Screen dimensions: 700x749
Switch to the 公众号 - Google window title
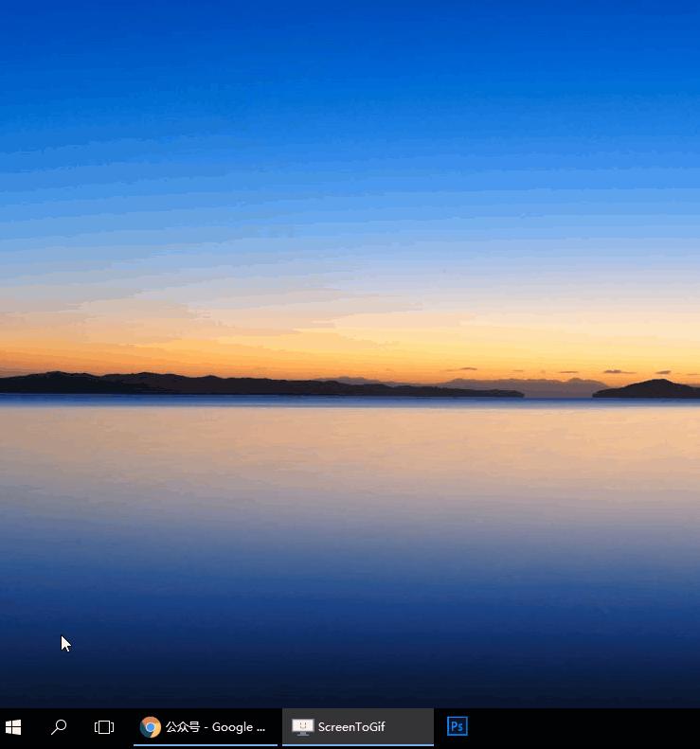click(x=215, y=727)
